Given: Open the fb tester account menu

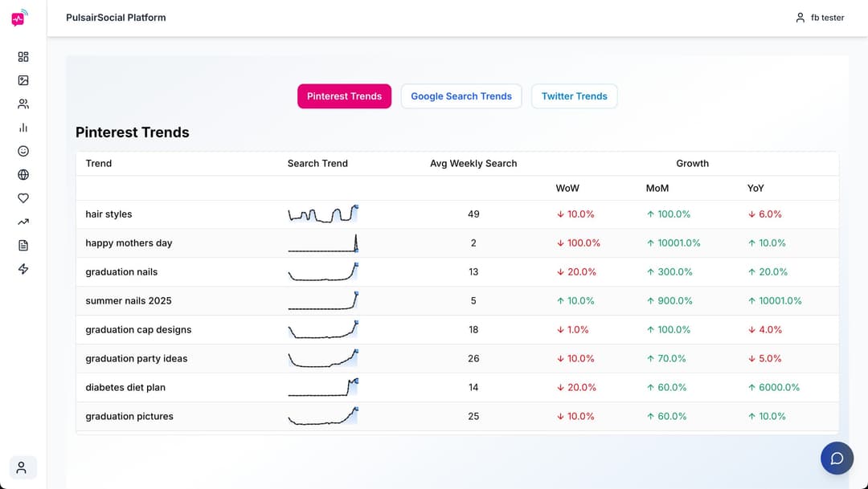Looking at the screenshot, I should (x=821, y=17).
